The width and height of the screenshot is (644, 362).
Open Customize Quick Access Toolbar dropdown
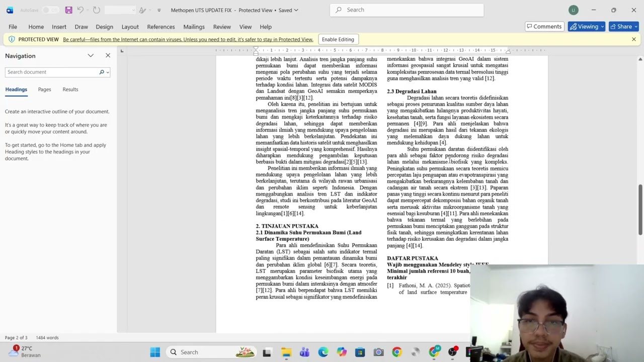[x=159, y=10]
